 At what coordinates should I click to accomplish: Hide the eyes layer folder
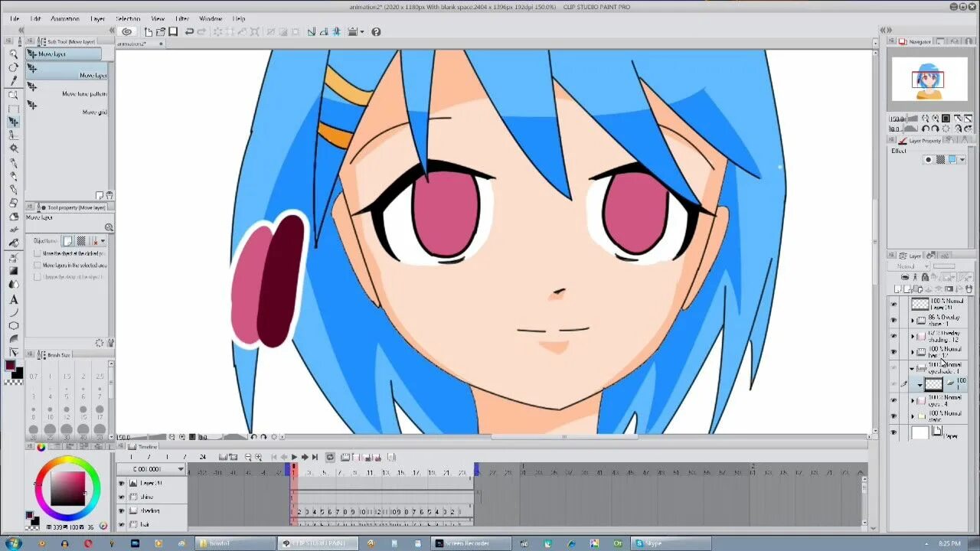tap(893, 401)
